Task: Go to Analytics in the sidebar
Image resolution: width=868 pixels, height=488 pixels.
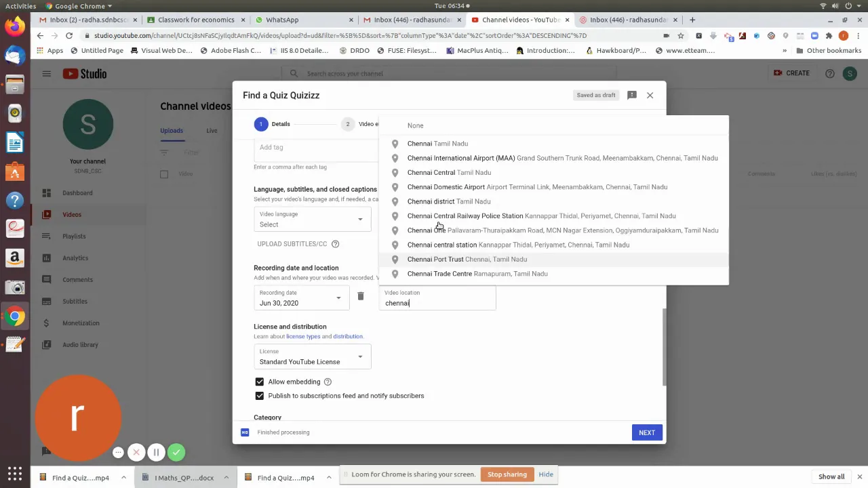Action: tap(75, 258)
